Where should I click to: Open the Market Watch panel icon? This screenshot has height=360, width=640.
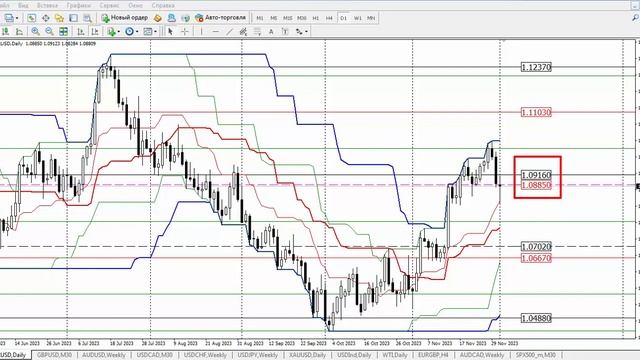click(31, 18)
